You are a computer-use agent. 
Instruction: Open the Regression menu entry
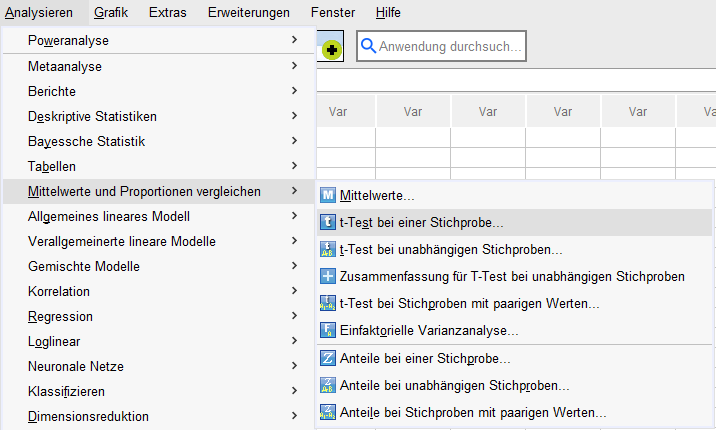[x=158, y=316]
